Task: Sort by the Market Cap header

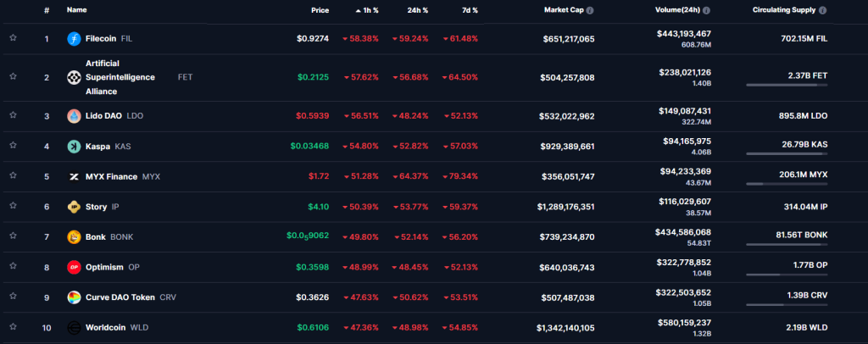Action: 564,10
